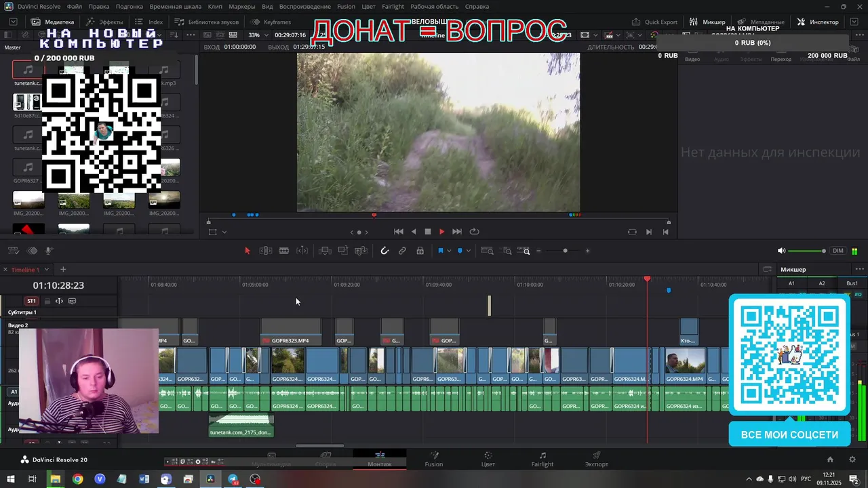
Task: Open the Воспроизведение menu
Action: tap(305, 7)
